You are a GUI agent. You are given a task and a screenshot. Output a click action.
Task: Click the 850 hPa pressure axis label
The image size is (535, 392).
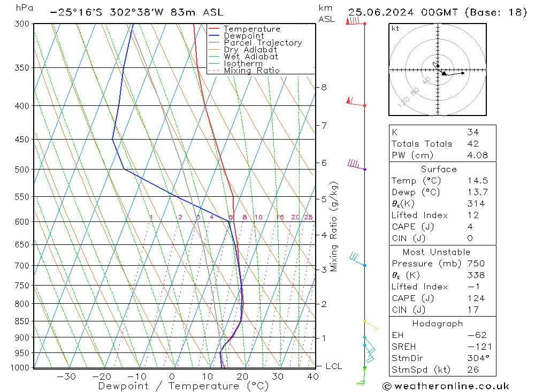coord(22,321)
